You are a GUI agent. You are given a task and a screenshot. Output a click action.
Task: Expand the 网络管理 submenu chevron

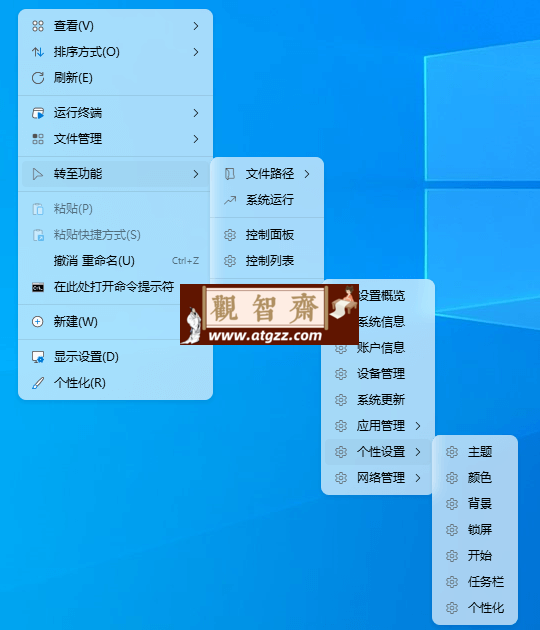[x=418, y=478]
